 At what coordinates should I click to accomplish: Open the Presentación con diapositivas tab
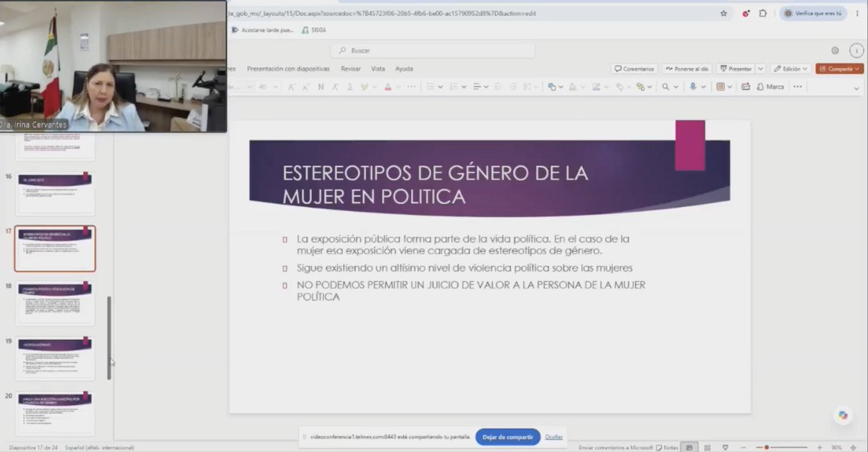(x=288, y=69)
